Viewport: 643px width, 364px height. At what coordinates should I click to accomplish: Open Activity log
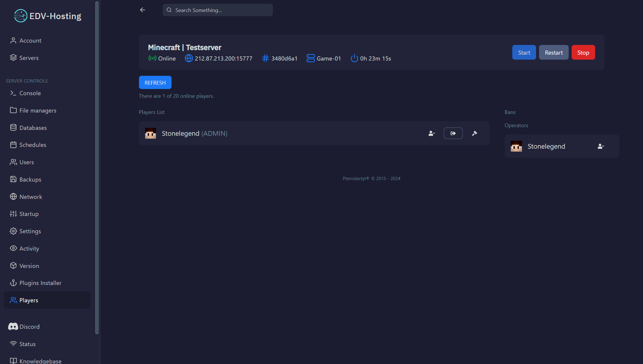(x=47, y=249)
